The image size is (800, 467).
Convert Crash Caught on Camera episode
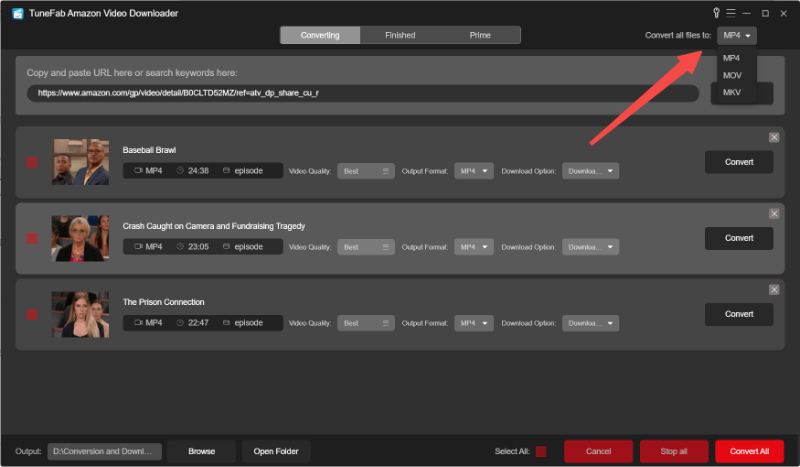739,238
